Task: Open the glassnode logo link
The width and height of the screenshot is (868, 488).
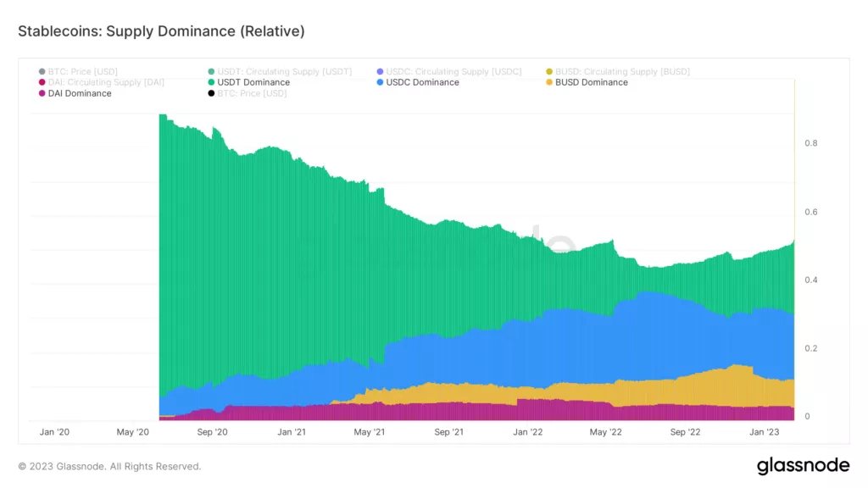Action: coord(804,466)
